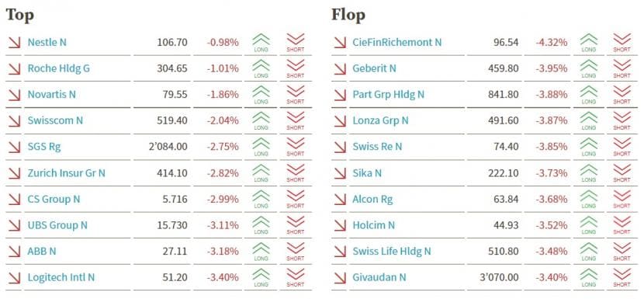This screenshot has height=299, width=644.
Task: Click the SHORT icon for Swiss Life Hldg N
Action: point(621,252)
